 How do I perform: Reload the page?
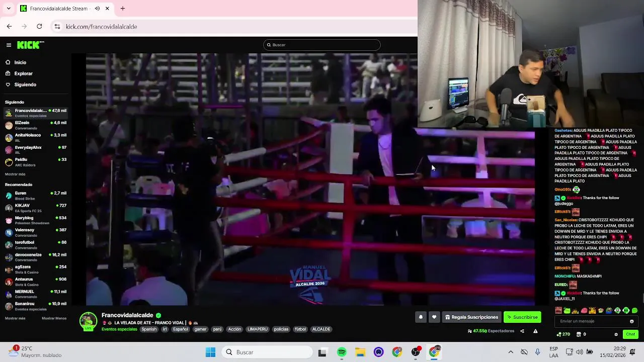click(x=39, y=26)
